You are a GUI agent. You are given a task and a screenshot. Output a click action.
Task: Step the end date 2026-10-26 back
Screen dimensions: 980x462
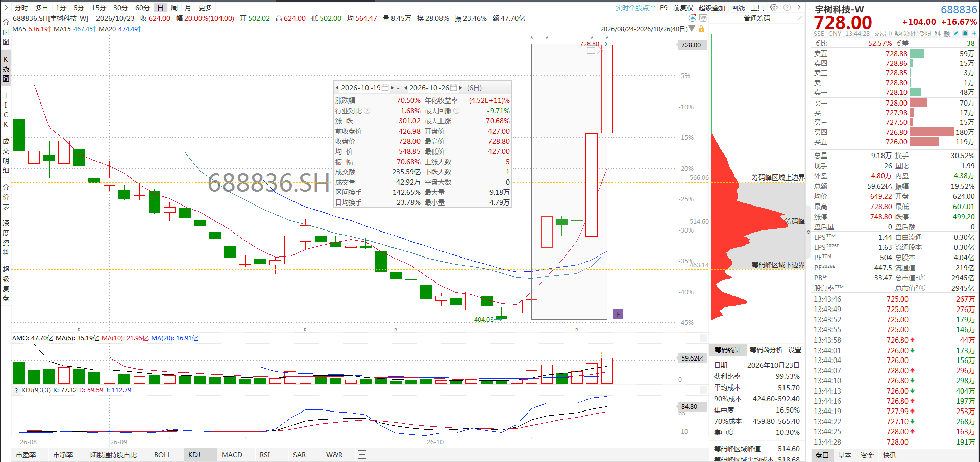point(406,88)
